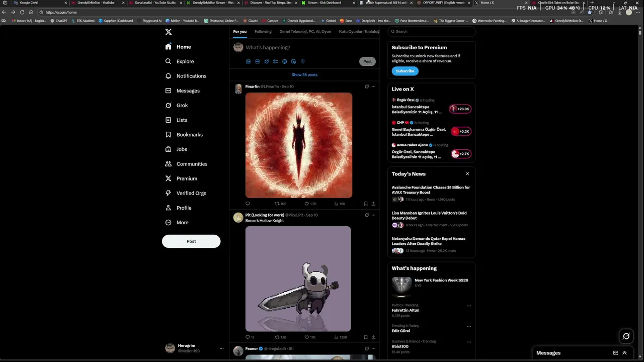Click the sidebar Post button
This screenshot has width=644, height=362.
[x=191, y=241]
